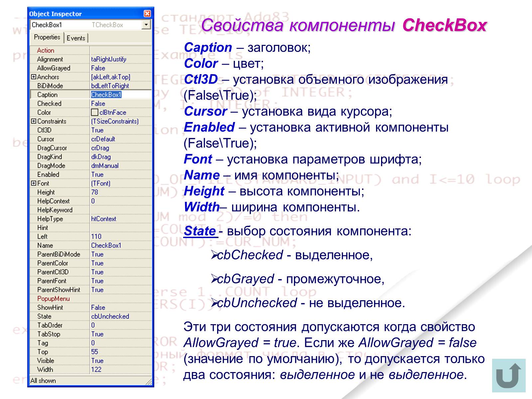The width and height of the screenshot is (532, 399).
Task: Select the Action property row
Action: coord(90,50)
